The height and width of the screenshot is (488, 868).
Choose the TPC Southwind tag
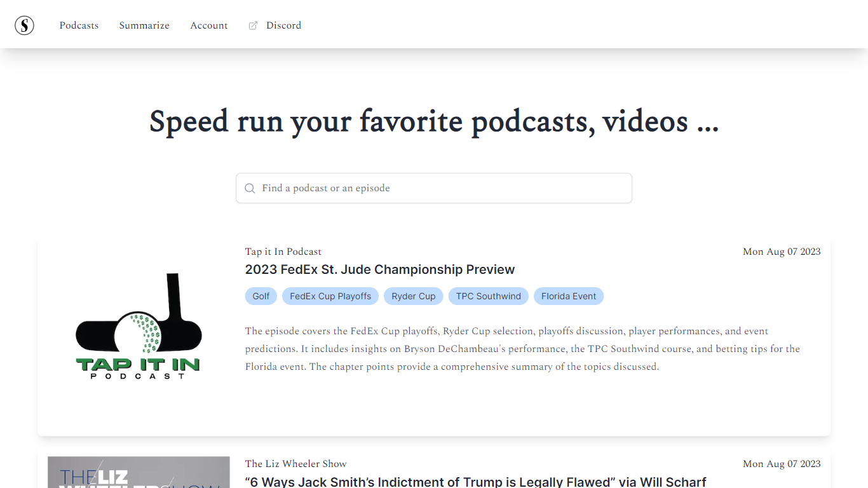click(488, 296)
